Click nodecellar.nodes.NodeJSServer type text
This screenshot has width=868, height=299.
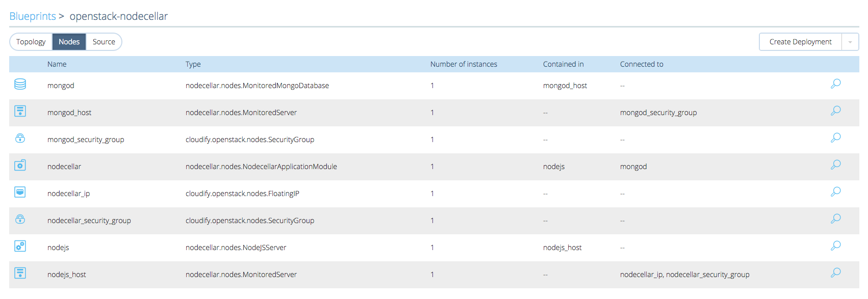coord(236,248)
